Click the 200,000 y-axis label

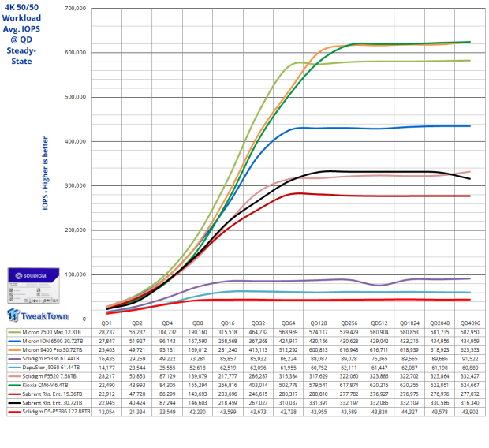pyautogui.click(x=75, y=230)
